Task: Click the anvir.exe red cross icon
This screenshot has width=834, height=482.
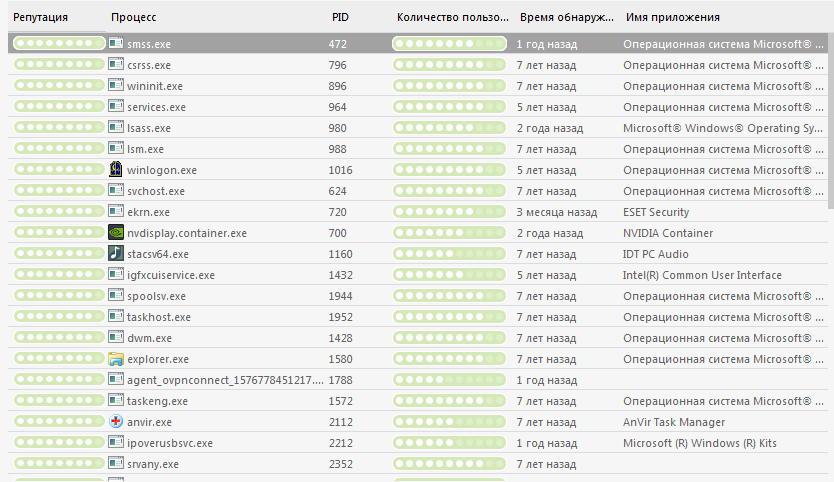Action: point(117,422)
